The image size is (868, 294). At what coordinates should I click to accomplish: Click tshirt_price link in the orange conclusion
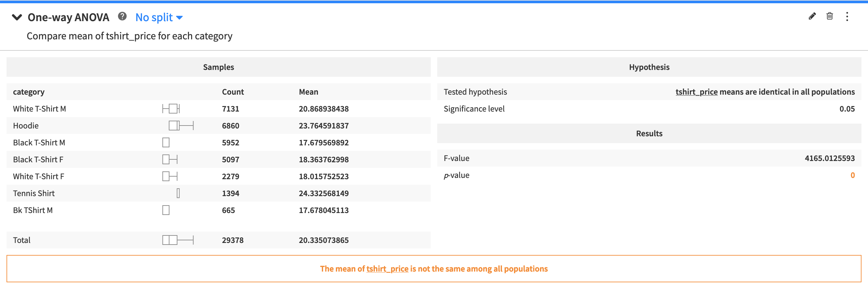click(387, 269)
